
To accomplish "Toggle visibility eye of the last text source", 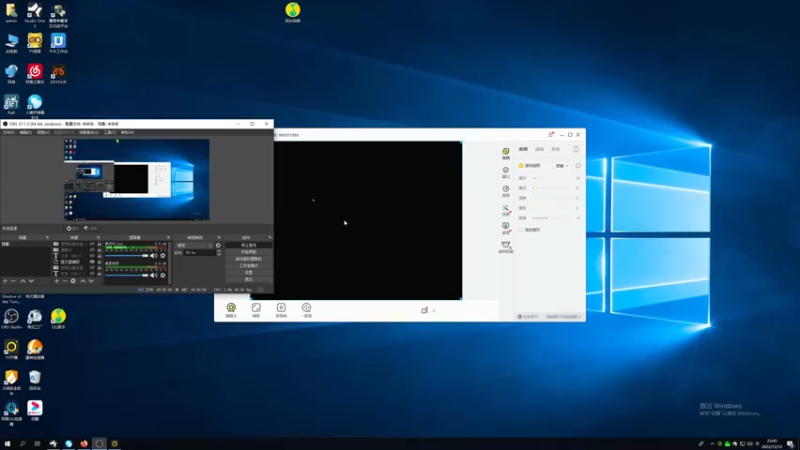I will (92, 273).
